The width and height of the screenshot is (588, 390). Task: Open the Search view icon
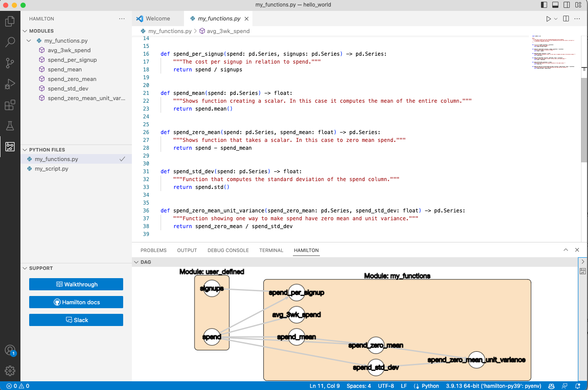(10, 42)
